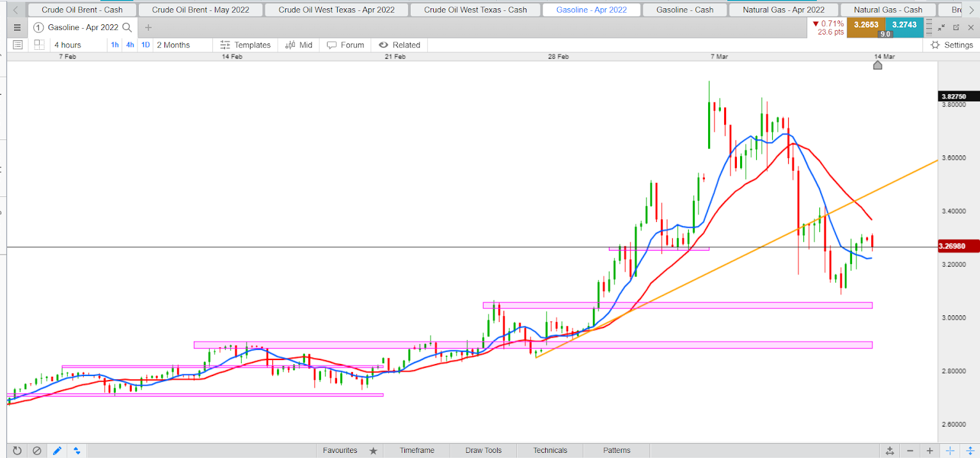Click the search magnifier beside Gasoline - Apr 2022
Viewport: 980px width, 458px height.
click(127, 28)
